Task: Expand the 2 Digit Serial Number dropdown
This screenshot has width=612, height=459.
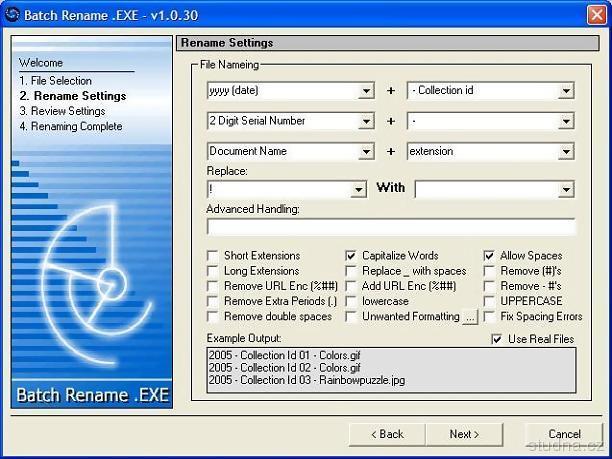Action: click(x=366, y=122)
